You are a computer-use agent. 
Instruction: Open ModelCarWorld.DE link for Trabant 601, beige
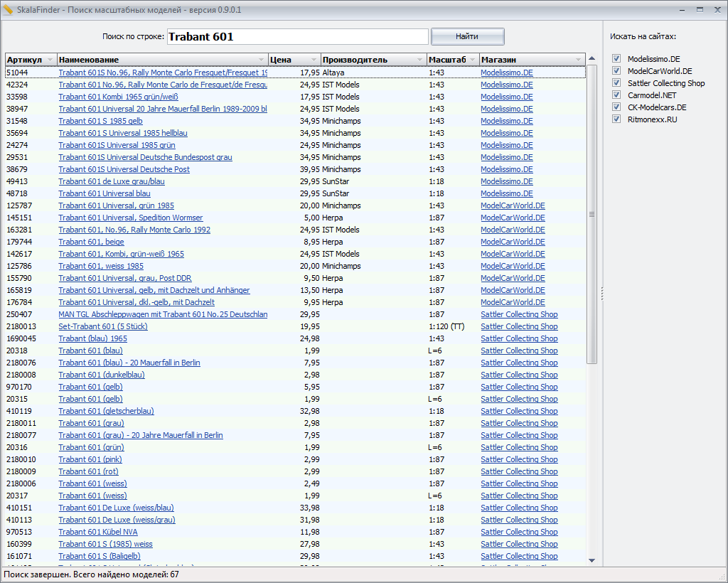click(513, 242)
